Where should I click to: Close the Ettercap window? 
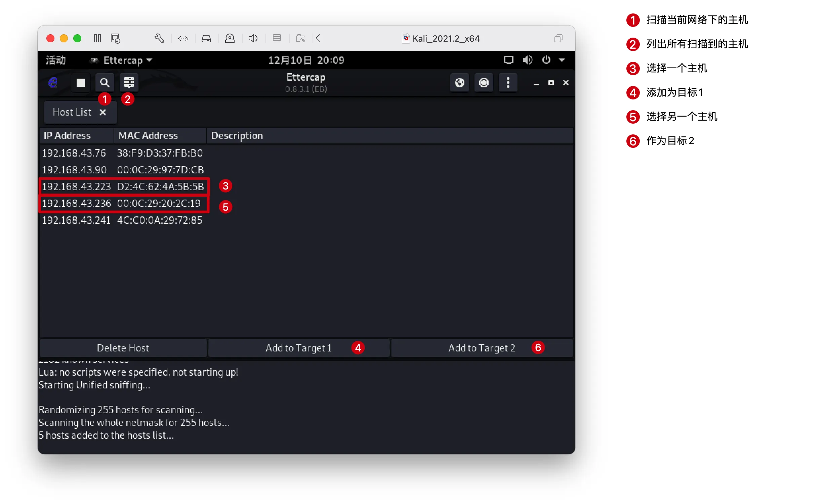coord(566,83)
